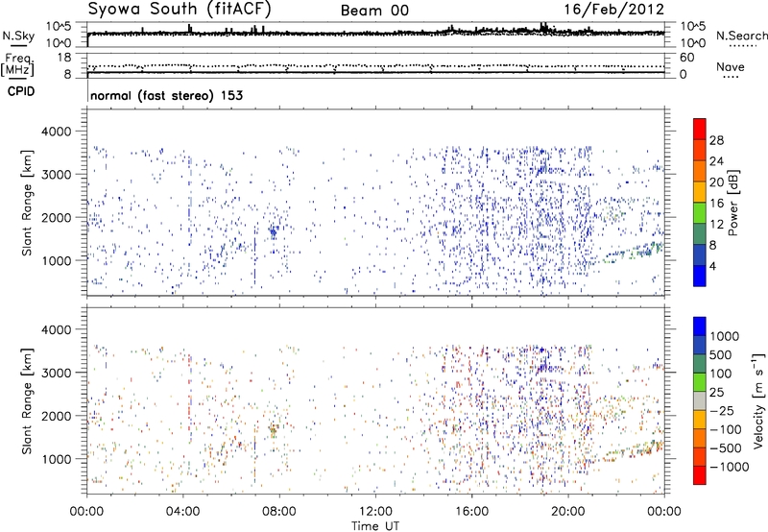Click the '18' frequency axis tick
Screen dimensions: 768x532
(64, 58)
